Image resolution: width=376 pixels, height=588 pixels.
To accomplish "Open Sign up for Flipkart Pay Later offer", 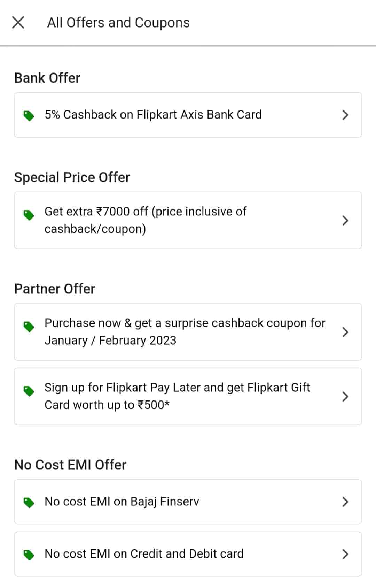I will tap(177, 396).
